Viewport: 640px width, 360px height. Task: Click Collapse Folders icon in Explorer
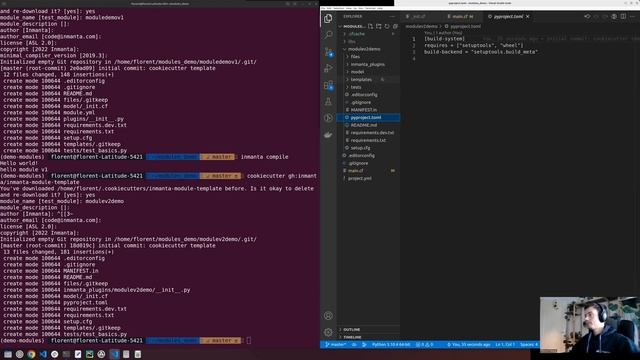(395, 26)
